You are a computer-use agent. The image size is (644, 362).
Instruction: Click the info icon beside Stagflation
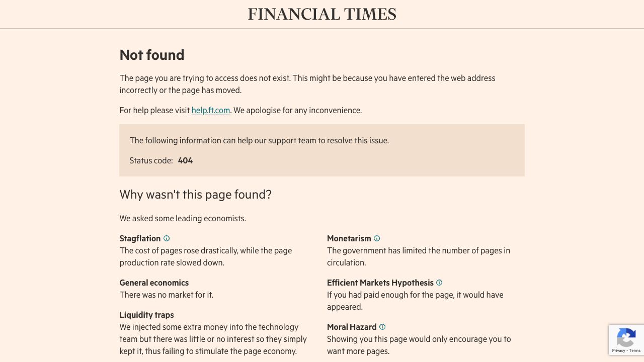[x=167, y=238]
